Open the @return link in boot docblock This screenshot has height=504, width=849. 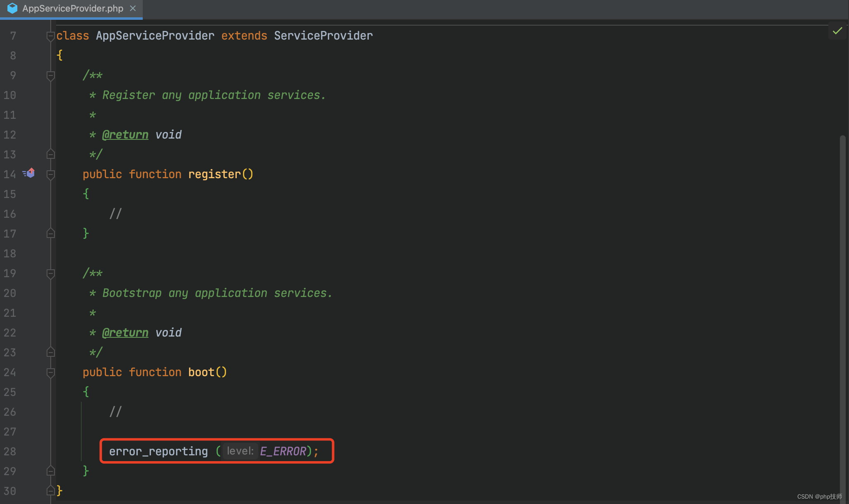point(125,332)
